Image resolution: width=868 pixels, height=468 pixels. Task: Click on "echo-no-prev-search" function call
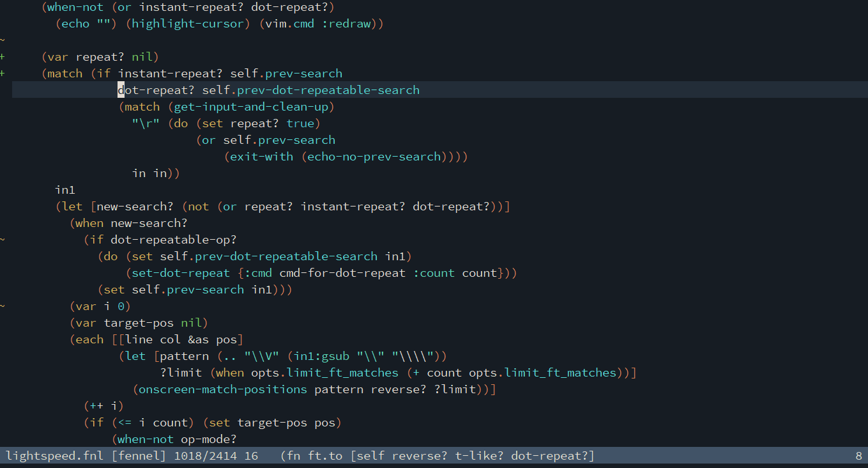(374, 157)
